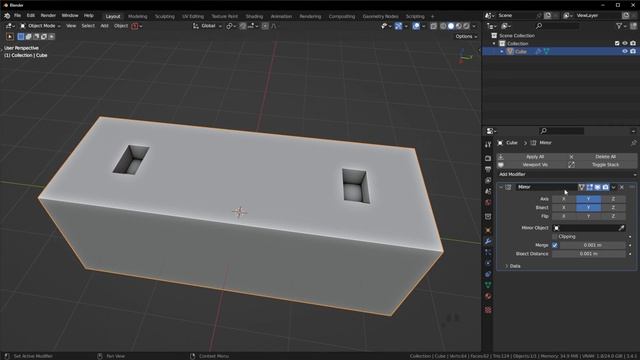Viewport: 640px width, 360px height.
Task: Click the Scene name field
Action: click(x=516, y=16)
